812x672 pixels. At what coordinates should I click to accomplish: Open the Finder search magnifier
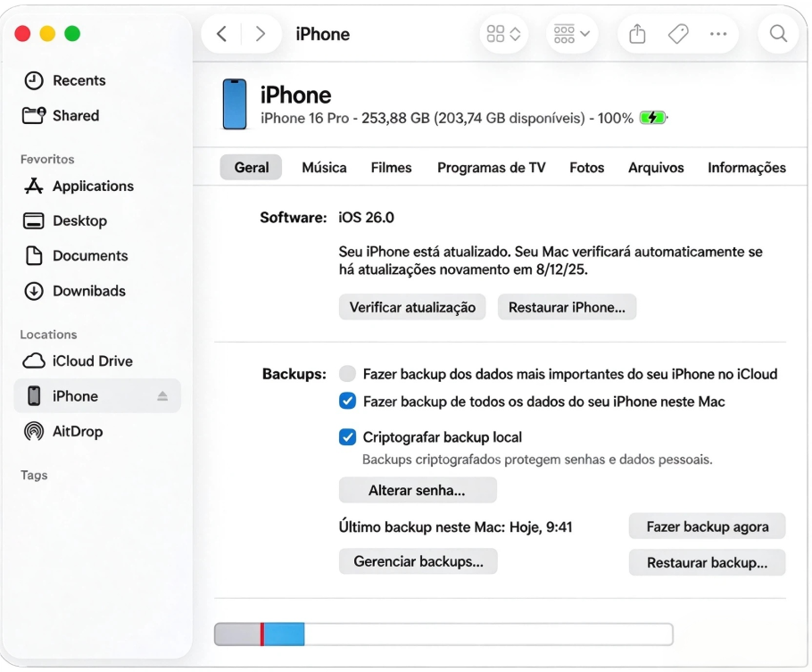(x=778, y=34)
